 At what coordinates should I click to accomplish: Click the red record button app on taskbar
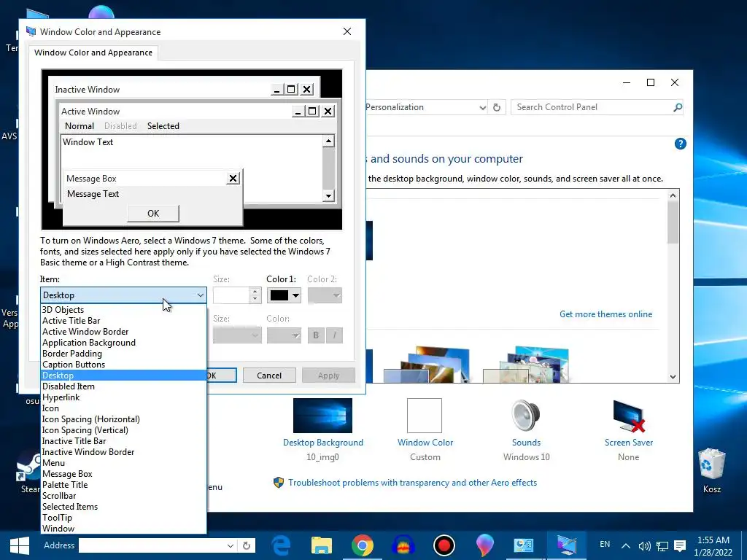pyautogui.click(x=444, y=545)
